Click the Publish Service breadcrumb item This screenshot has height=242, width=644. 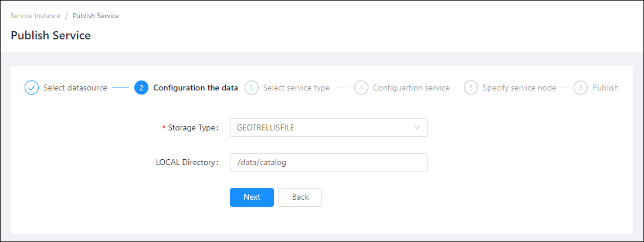tap(96, 16)
